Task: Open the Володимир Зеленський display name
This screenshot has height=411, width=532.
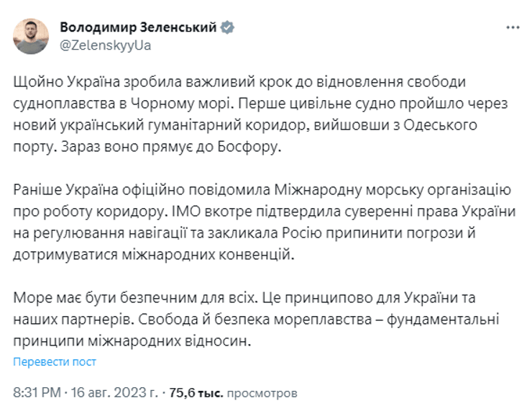Action: [138, 27]
